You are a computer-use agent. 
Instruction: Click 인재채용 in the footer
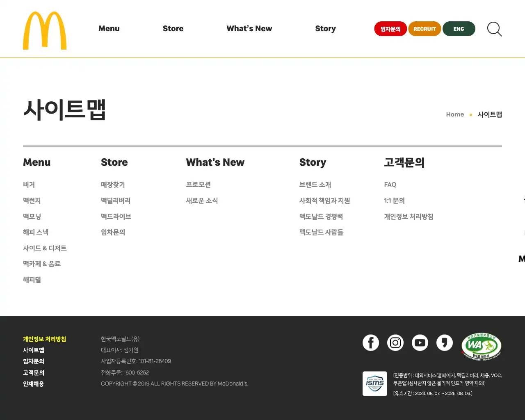point(34,384)
